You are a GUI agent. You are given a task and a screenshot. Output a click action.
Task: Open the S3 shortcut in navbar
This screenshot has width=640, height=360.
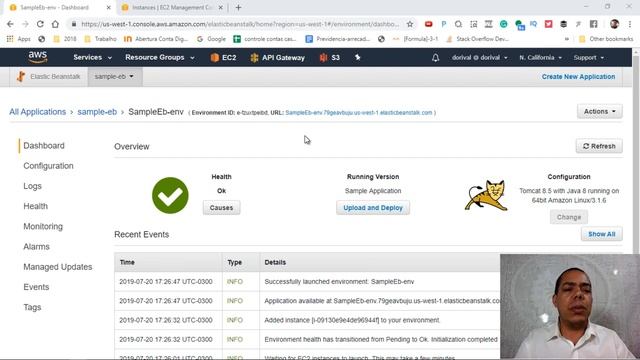click(x=330, y=58)
